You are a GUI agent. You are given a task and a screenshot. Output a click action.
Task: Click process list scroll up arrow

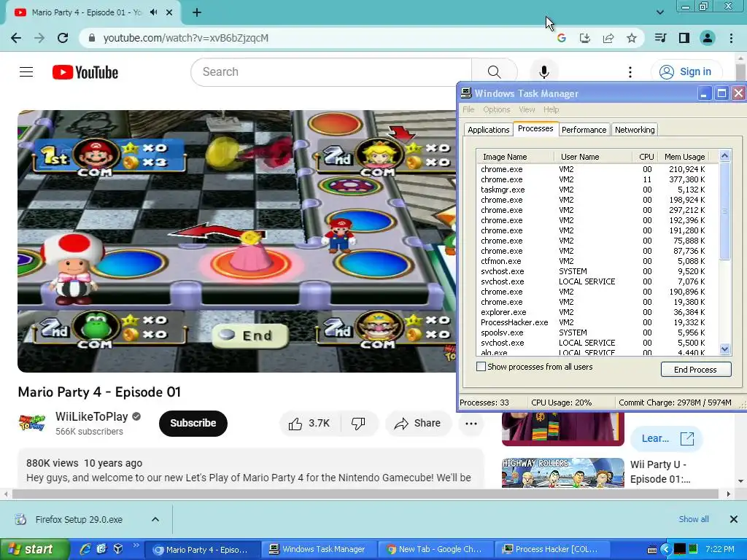tap(724, 155)
